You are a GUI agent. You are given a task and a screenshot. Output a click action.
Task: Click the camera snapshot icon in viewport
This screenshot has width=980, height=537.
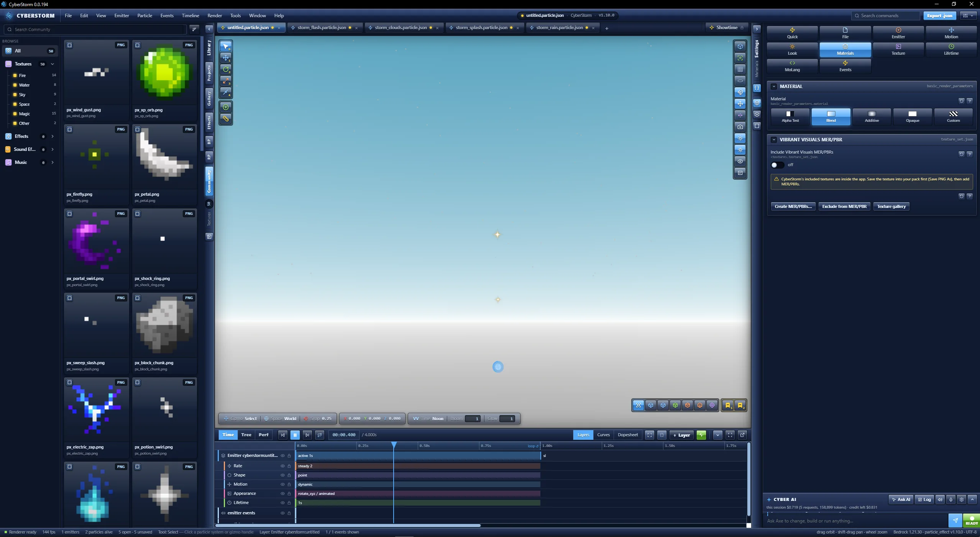click(x=740, y=127)
